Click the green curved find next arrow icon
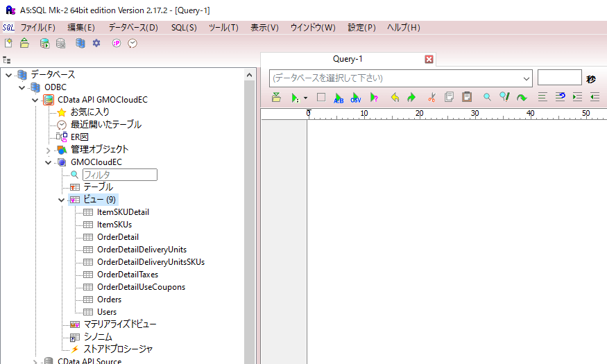607x364 pixels. 522,98
